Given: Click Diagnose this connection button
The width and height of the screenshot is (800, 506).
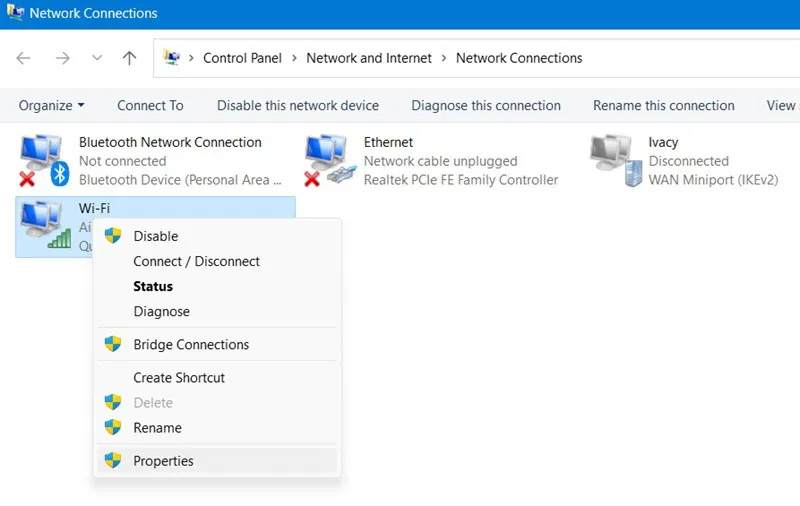Looking at the screenshot, I should click(486, 106).
